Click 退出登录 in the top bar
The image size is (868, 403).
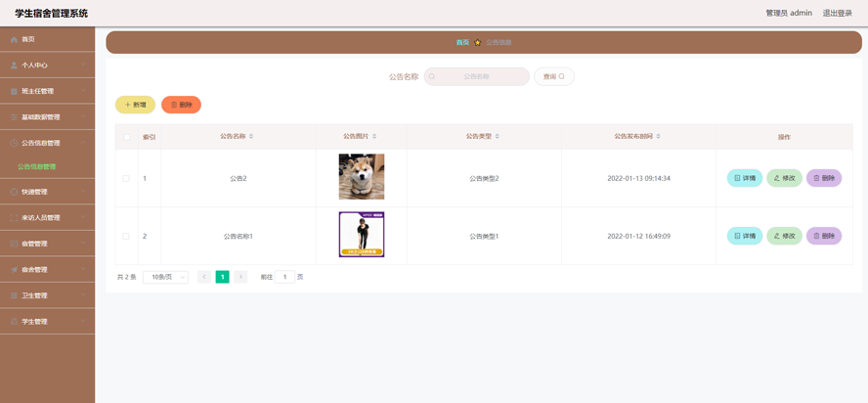pyautogui.click(x=837, y=14)
